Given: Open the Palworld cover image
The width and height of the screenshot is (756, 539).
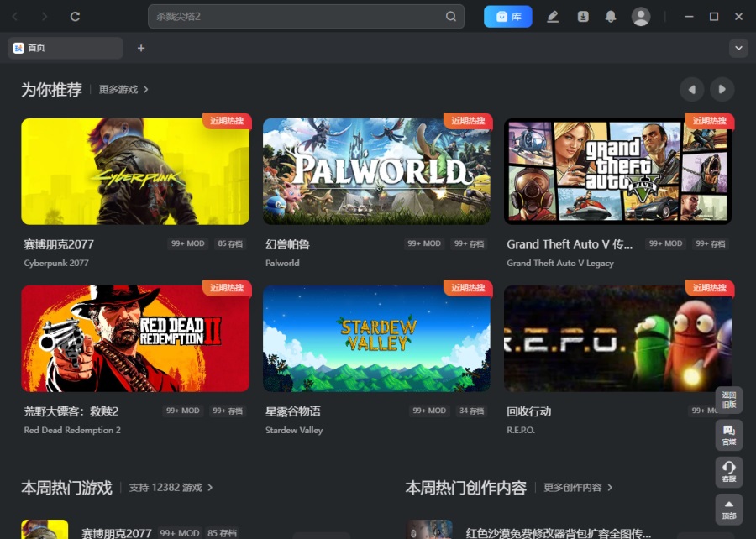Looking at the screenshot, I should [376, 171].
